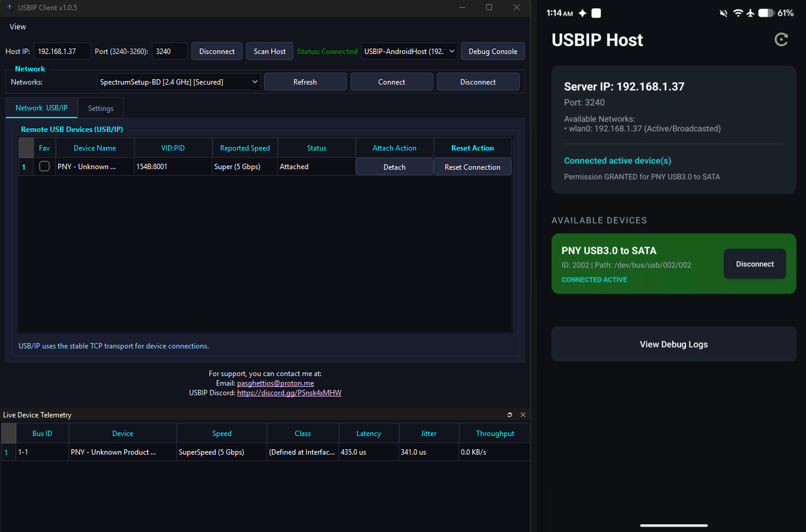
Task: Select the Network USB/IP tab
Action: (x=42, y=108)
